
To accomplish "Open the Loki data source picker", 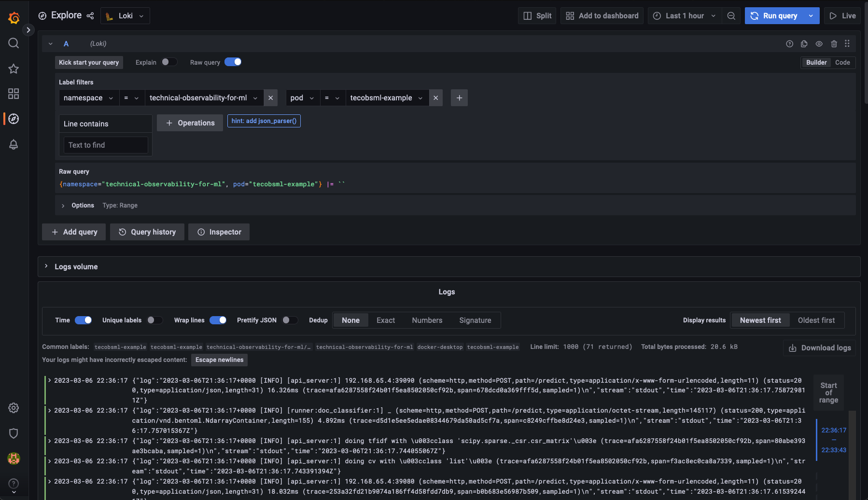I will point(125,16).
